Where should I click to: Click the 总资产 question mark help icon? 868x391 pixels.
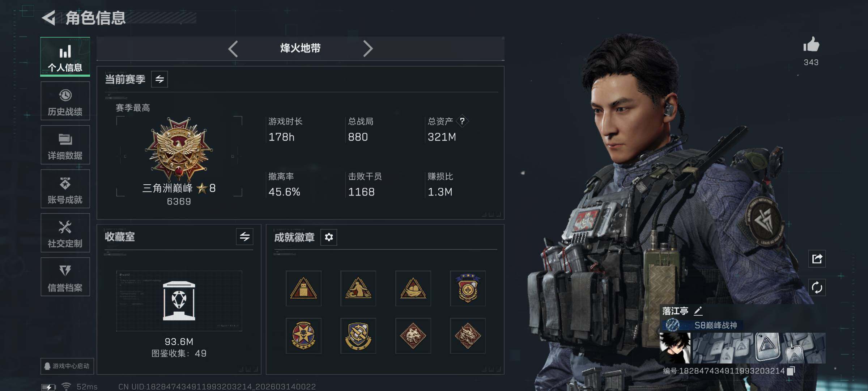pos(462,121)
